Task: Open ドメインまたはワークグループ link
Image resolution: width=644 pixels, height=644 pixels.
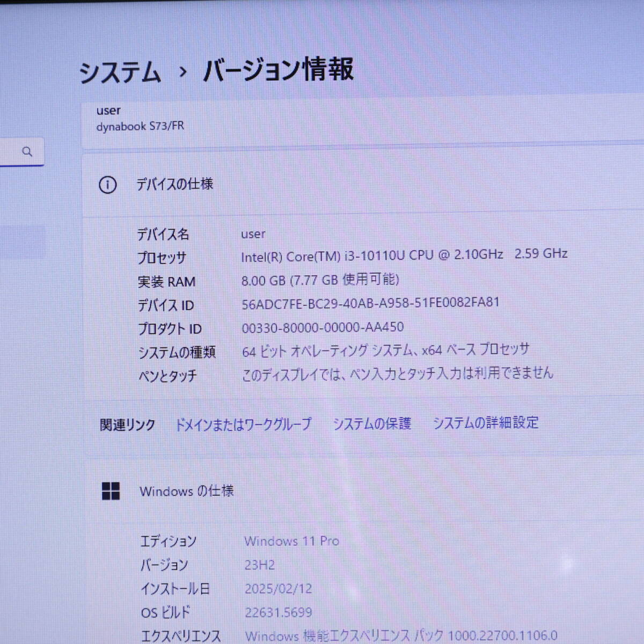Action: pos(244,425)
